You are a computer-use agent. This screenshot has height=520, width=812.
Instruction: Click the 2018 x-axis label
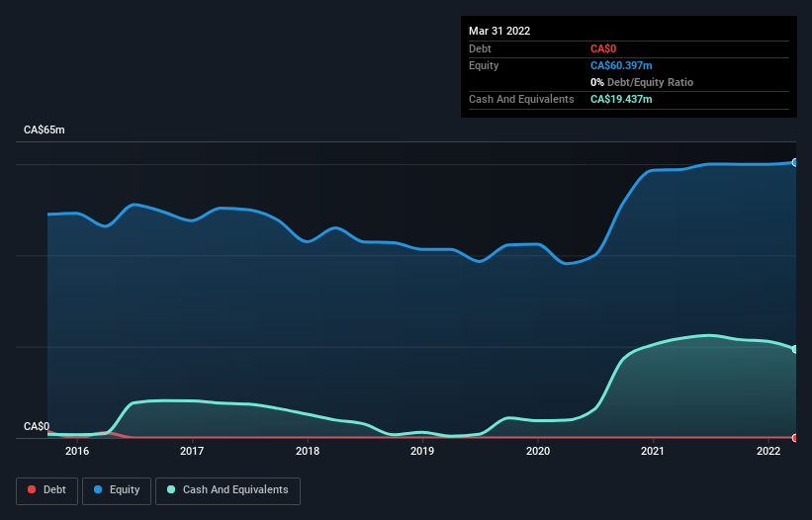(308, 451)
